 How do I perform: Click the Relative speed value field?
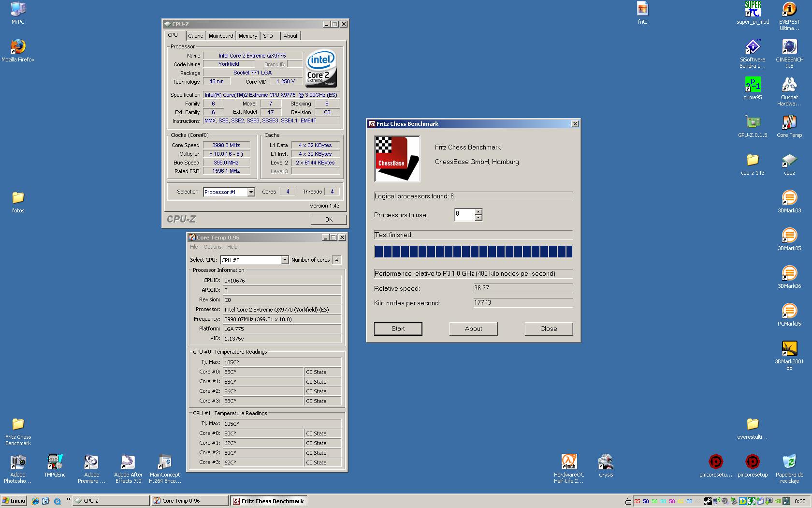(x=523, y=288)
